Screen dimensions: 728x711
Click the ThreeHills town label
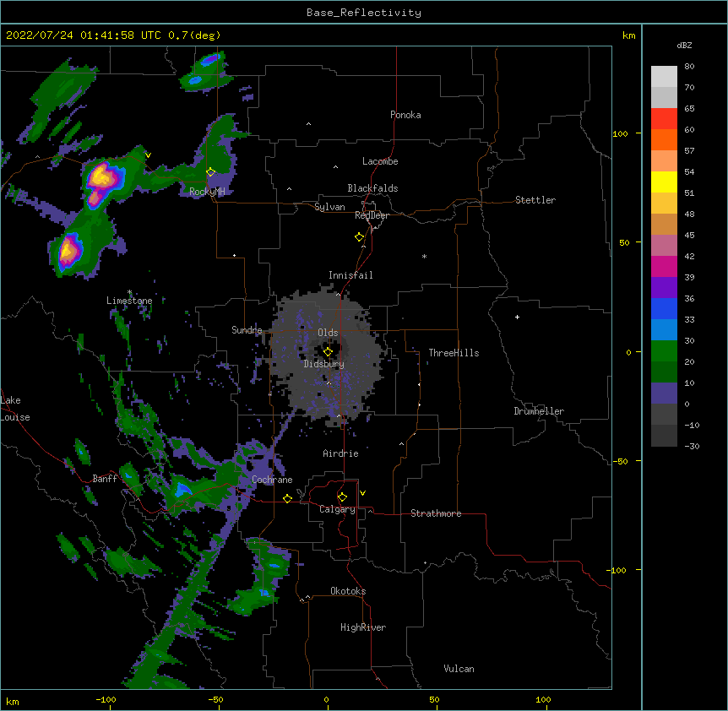click(454, 353)
